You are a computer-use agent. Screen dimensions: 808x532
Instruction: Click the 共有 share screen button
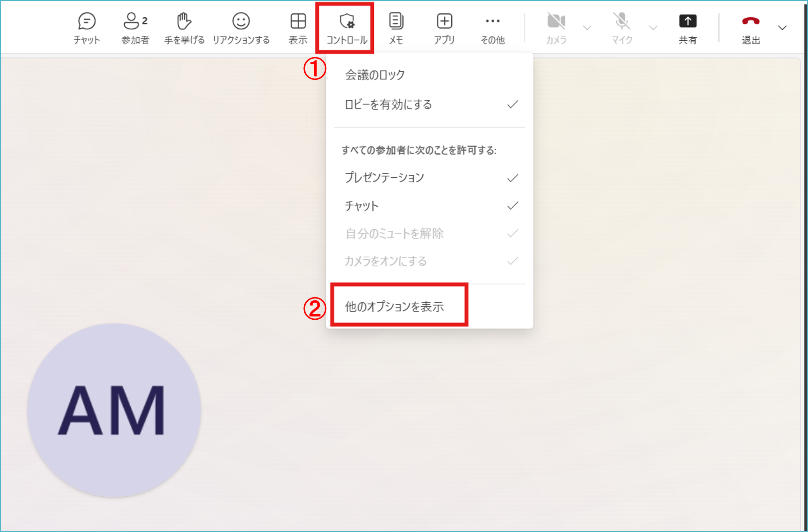pos(687,22)
